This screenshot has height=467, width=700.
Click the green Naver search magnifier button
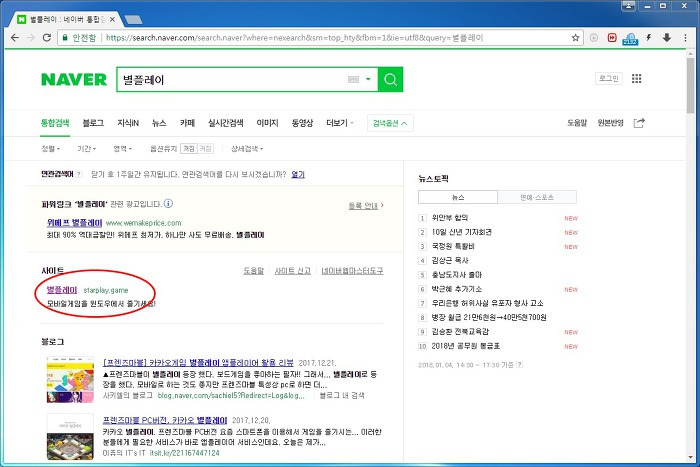pos(390,79)
